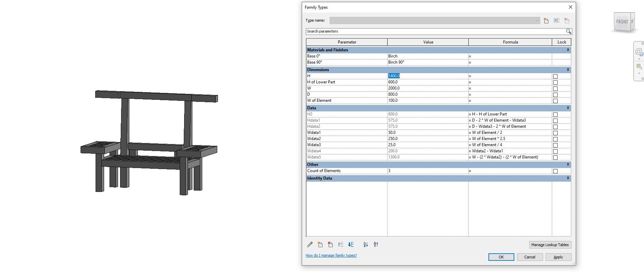Click the New Type icon

pyautogui.click(x=546, y=20)
